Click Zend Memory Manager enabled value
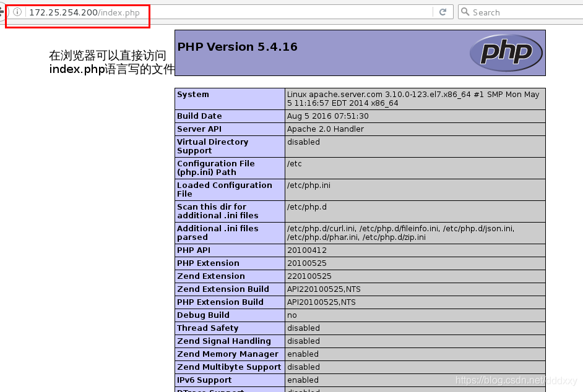Viewport: 583px width, 392px height. pyautogui.click(x=303, y=354)
